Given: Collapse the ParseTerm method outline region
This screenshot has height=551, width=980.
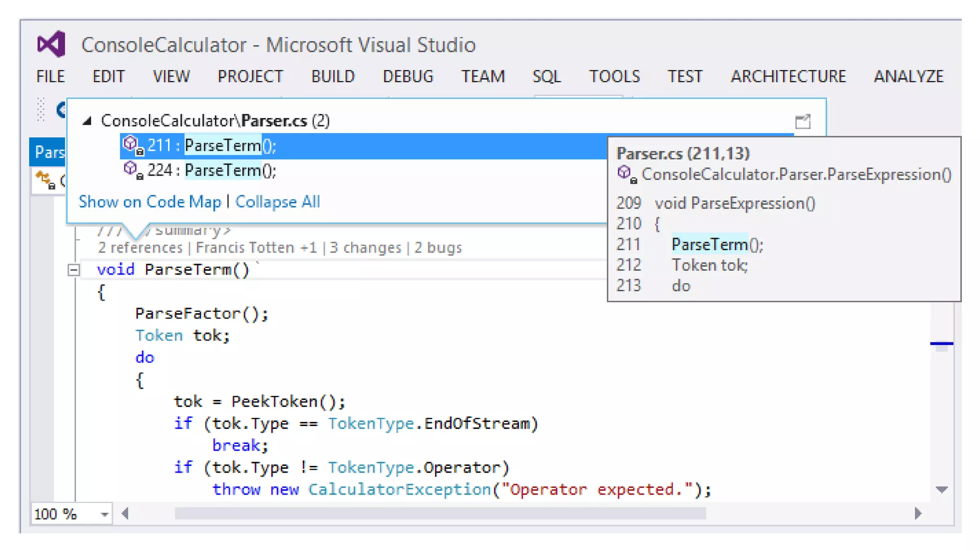Looking at the screenshot, I should coord(73,270).
